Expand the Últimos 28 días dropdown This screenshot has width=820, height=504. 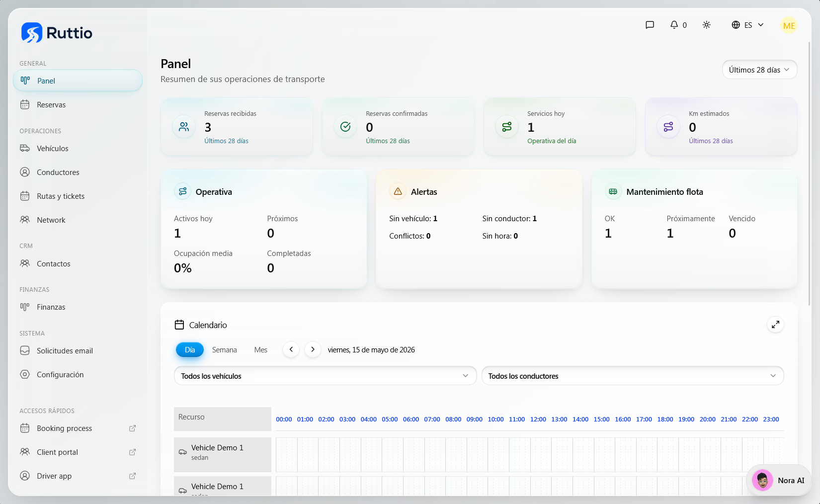tap(759, 70)
